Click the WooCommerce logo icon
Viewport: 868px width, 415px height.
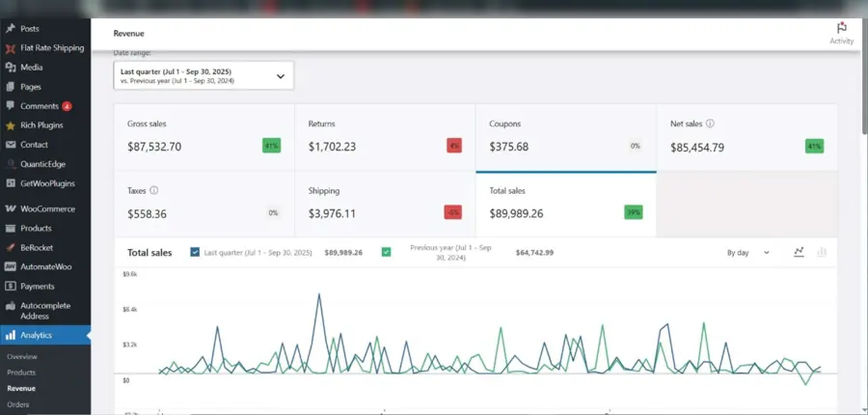10,208
